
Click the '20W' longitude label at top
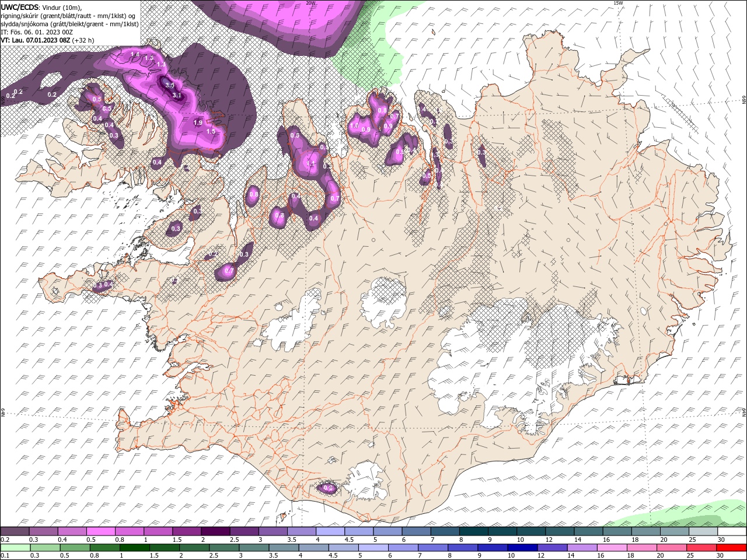point(310,3)
